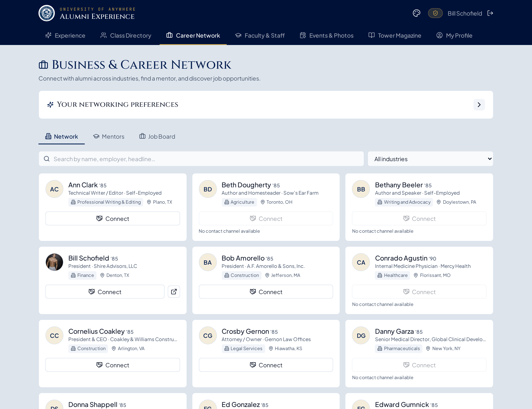Open the theme palette icon

pos(417,13)
